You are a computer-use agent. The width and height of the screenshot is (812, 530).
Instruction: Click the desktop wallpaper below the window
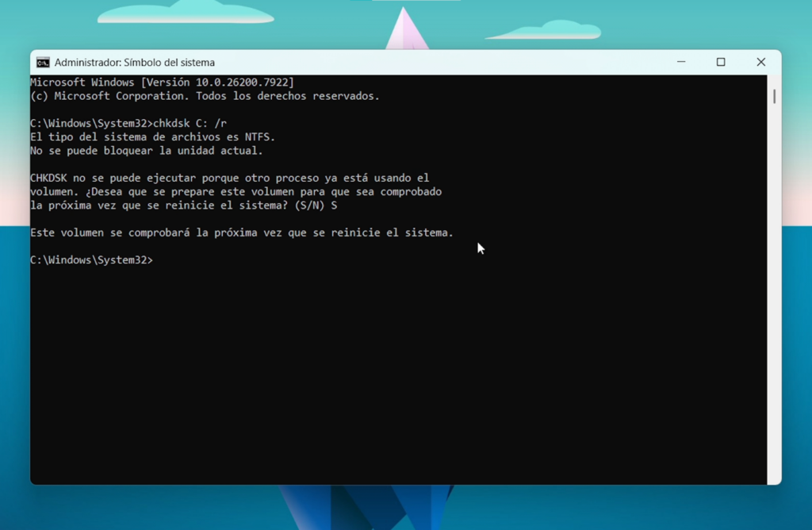[x=406, y=512]
